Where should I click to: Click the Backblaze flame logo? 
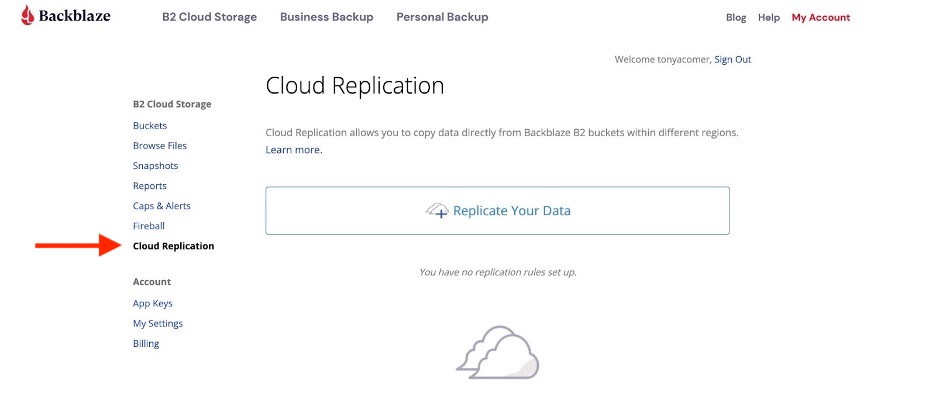[27, 16]
